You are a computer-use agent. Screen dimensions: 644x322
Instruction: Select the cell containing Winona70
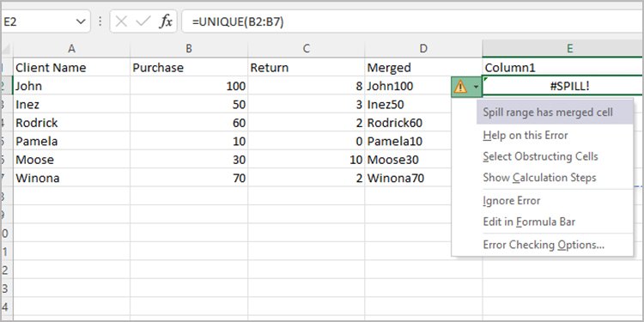pos(423,179)
